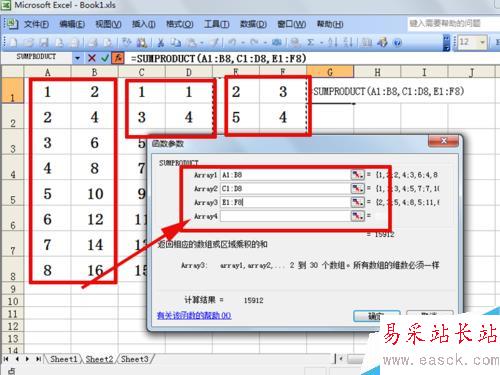This screenshot has height=375, width=500.
Task: Click the Copy toolbar icon
Action: (x=176, y=42)
